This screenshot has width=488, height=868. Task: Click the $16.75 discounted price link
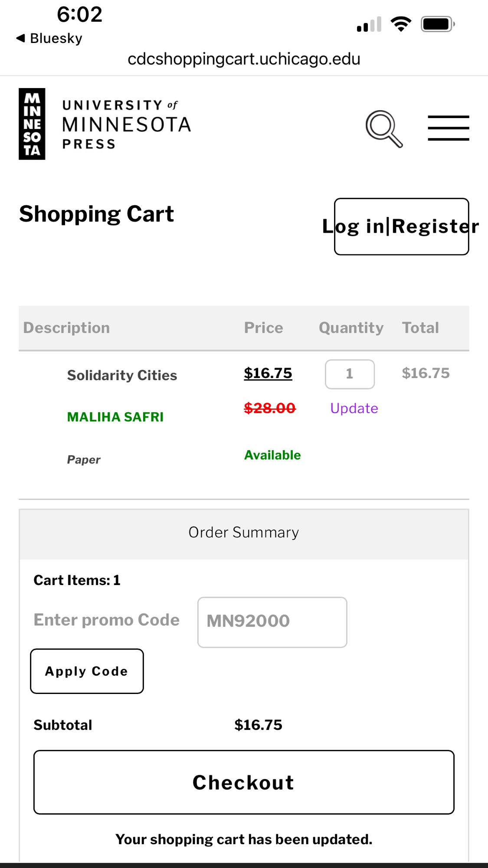pyautogui.click(x=268, y=373)
